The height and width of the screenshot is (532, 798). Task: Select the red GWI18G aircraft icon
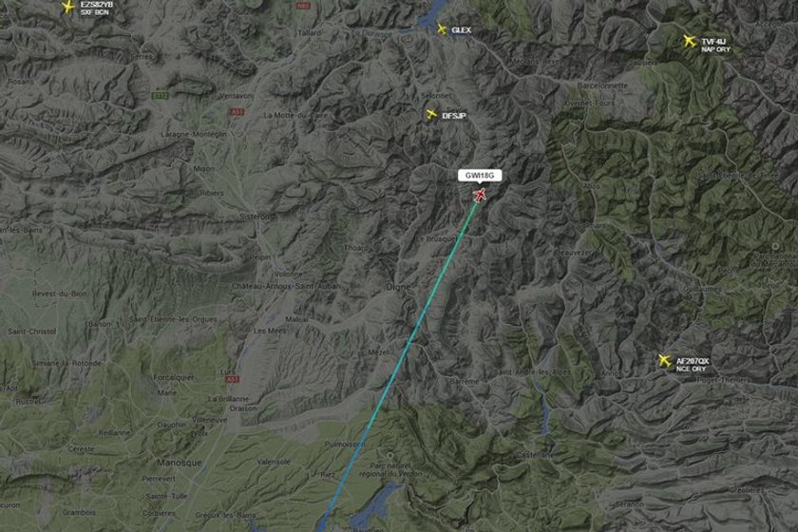coord(480,195)
